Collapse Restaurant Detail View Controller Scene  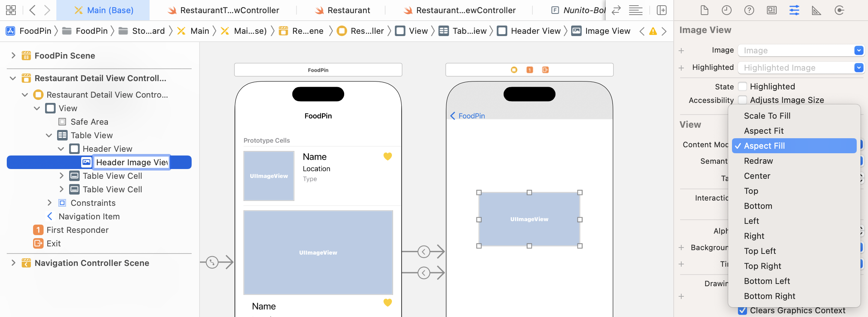click(x=13, y=78)
